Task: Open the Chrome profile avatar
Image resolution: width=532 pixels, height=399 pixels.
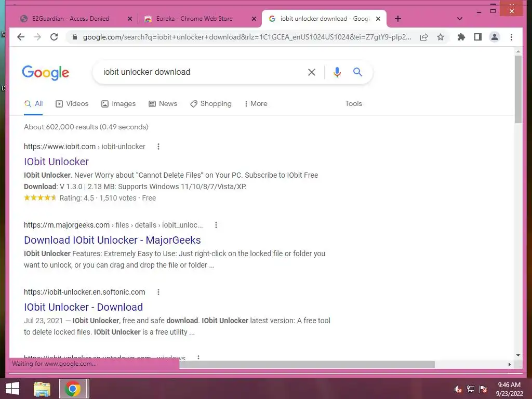Action: (495, 37)
